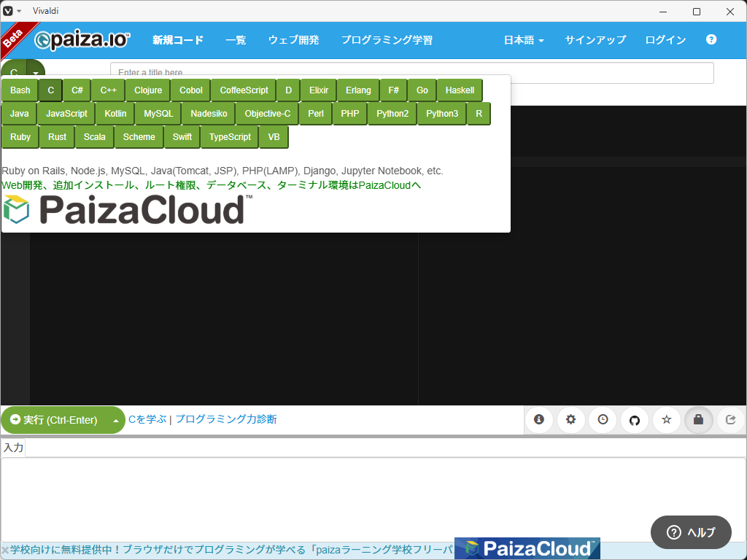Select JavaScript language
Screen dimensions: 747x560
pos(66,114)
